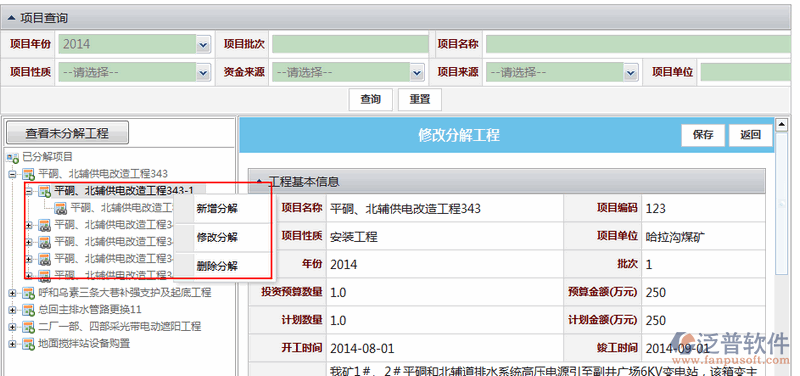The width and height of the screenshot is (800, 376).
Task: Open the 资金来源 dropdown
Action: point(417,72)
